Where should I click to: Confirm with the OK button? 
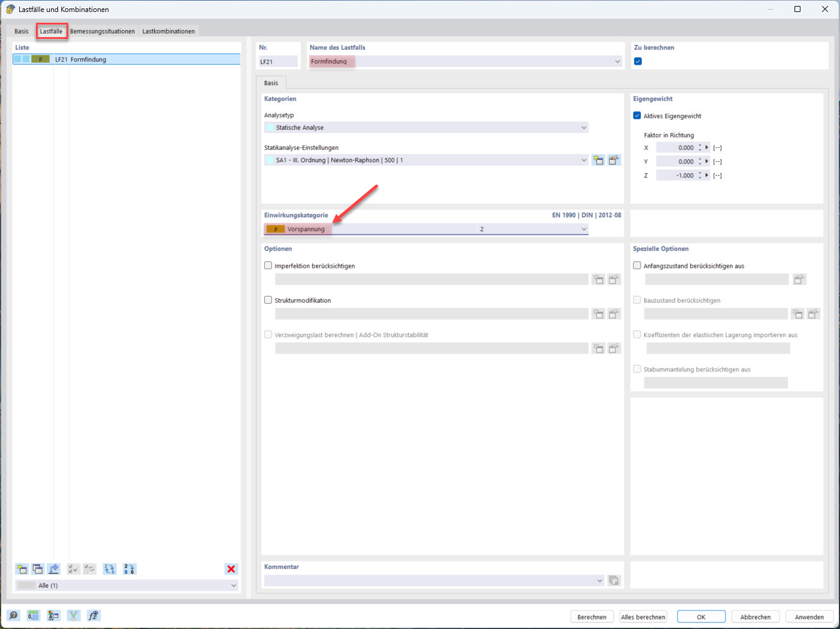click(701, 617)
